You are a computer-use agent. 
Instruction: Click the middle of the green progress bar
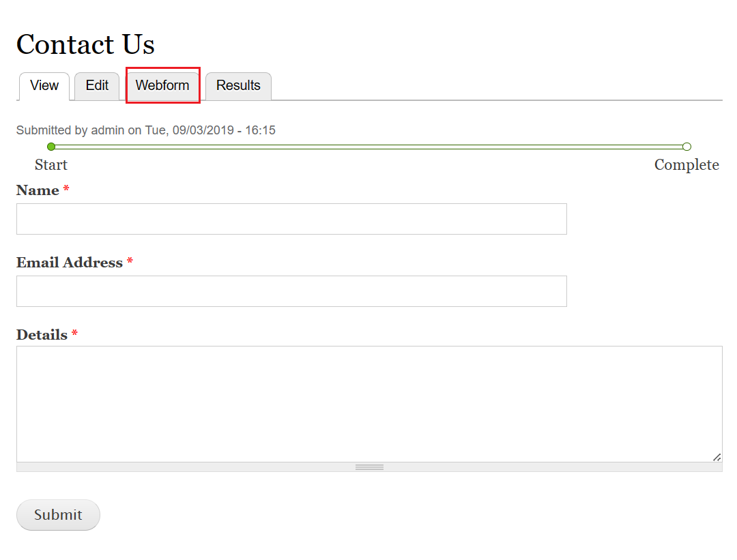tap(369, 147)
